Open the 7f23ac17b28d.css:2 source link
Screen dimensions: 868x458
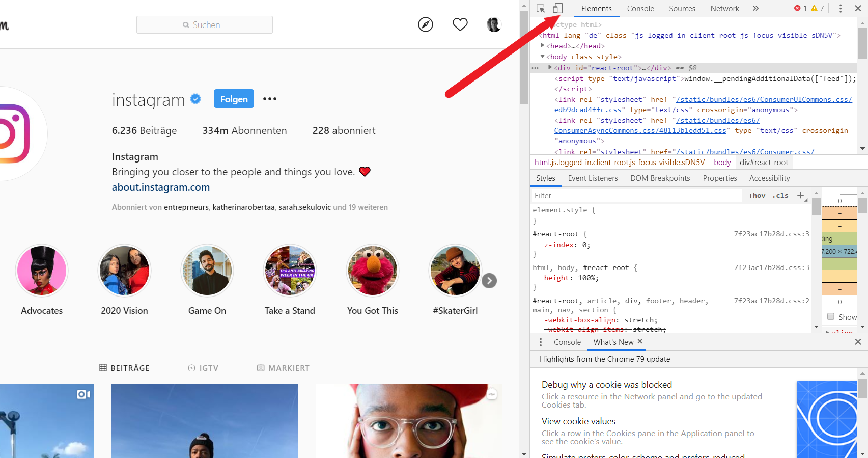pyautogui.click(x=771, y=301)
